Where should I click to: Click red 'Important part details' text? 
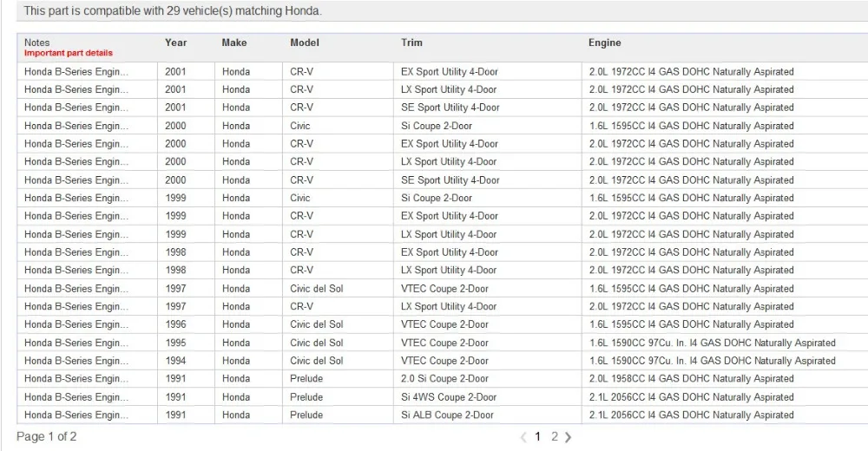(x=68, y=53)
